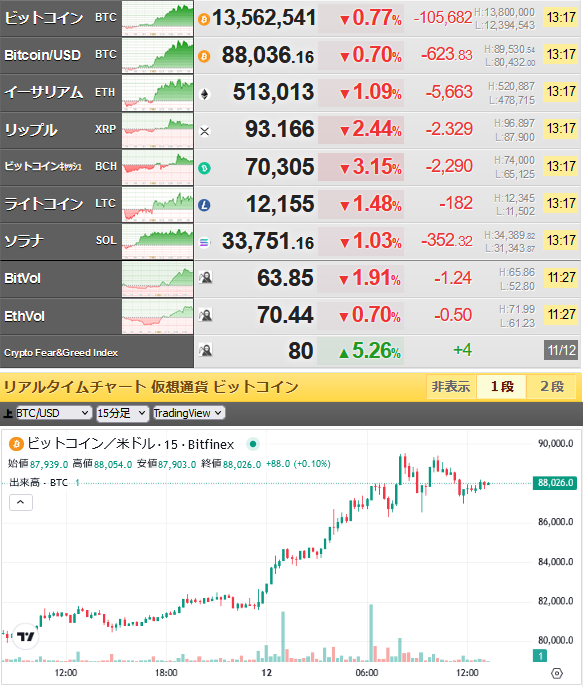
Task: Click リアルタイムチャート 仮想通貨 ビットコイン heading
Action: [x=151, y=387]
